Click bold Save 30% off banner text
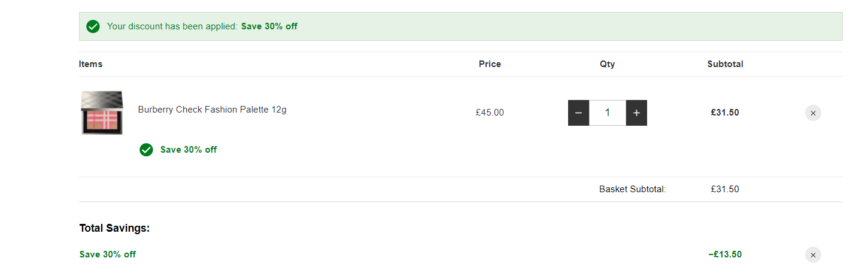 pyautogui.click(x=269, y=26)
